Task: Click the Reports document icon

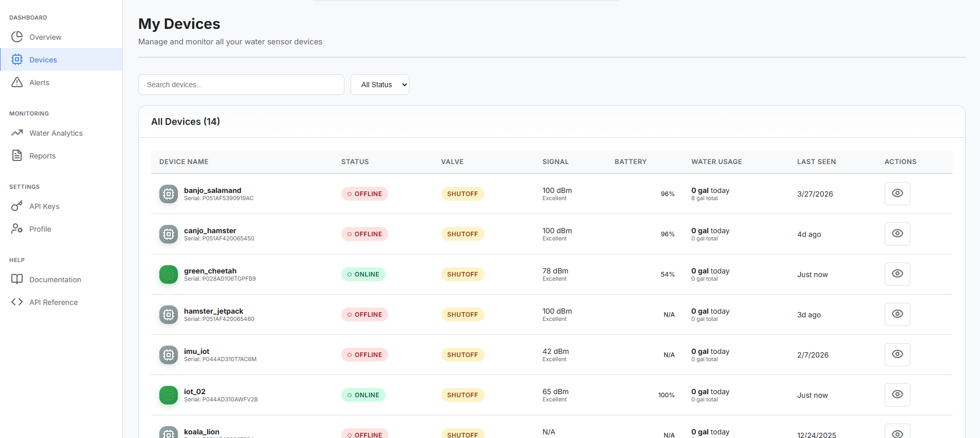Action: coord(17,155)
